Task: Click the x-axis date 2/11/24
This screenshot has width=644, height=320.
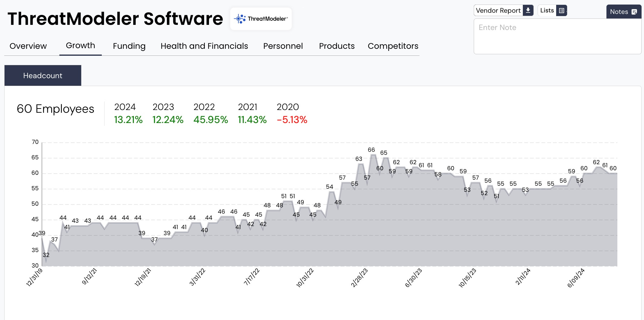Action: (523, 277)
